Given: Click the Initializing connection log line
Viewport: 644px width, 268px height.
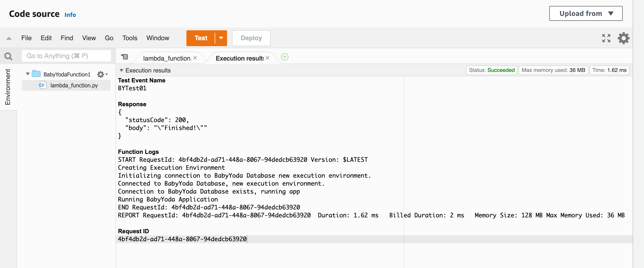Looking at the screenshot, I should 244,176.
